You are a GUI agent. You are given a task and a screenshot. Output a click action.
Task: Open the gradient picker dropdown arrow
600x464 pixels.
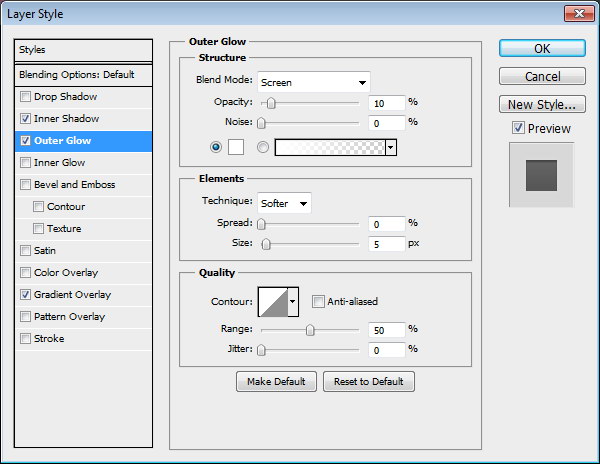[391, 147]
